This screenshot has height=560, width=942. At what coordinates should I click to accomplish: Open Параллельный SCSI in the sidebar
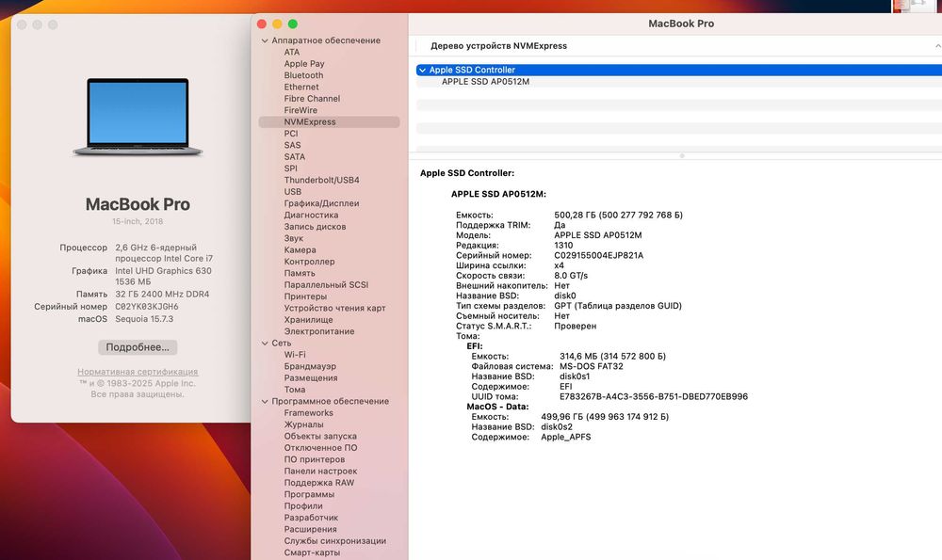(326, 285)
